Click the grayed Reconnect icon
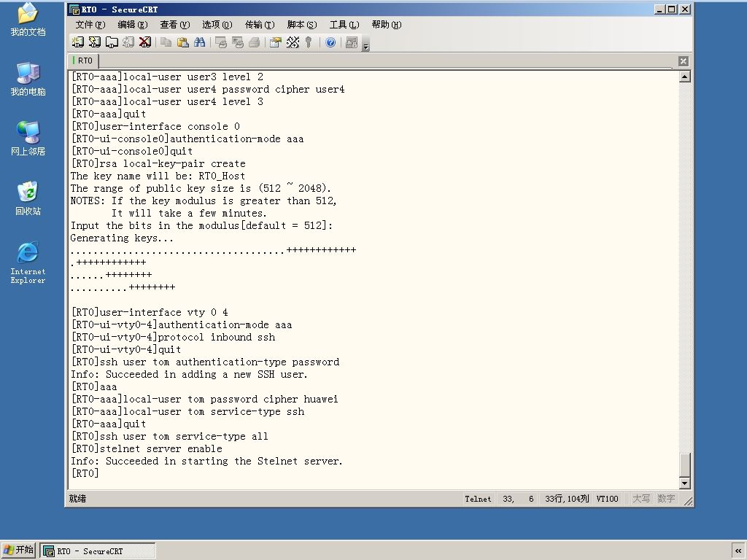The height and width of the screenshot is (560, 747). [x=128, y=42]
